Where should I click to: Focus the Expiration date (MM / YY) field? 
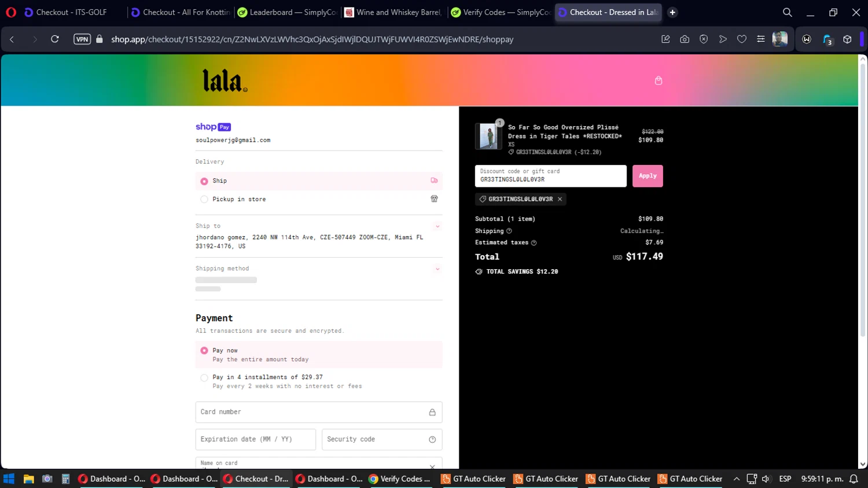click(x=256, y=439)
